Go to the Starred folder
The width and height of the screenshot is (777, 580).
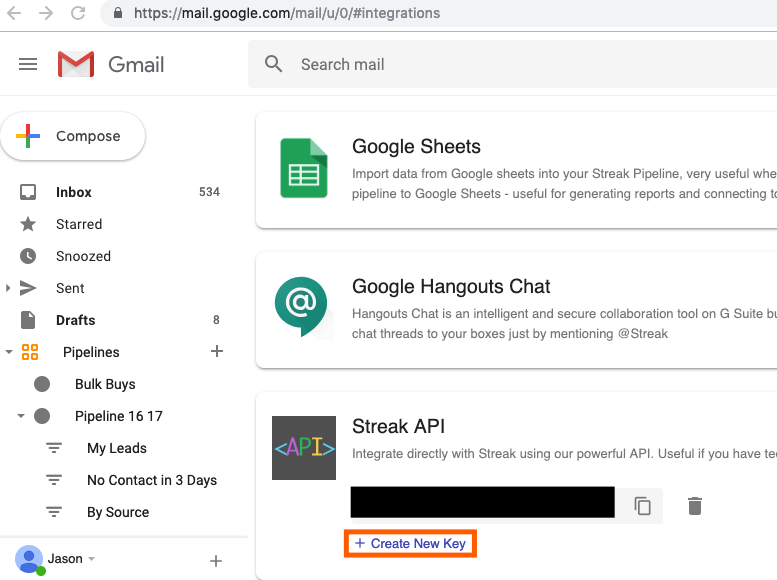click(79, 224)
